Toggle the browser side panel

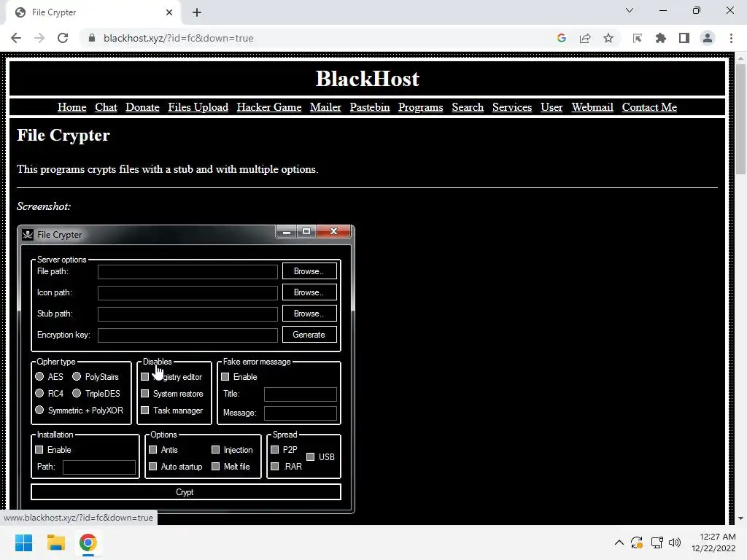tap(684, 38)
